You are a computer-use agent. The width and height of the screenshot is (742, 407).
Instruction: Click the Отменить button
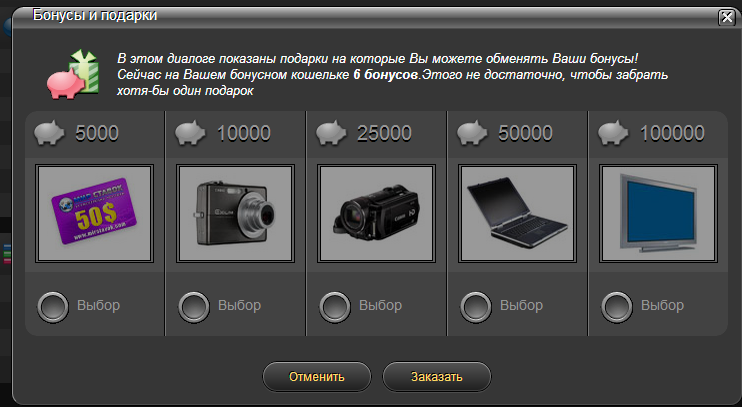317,377
